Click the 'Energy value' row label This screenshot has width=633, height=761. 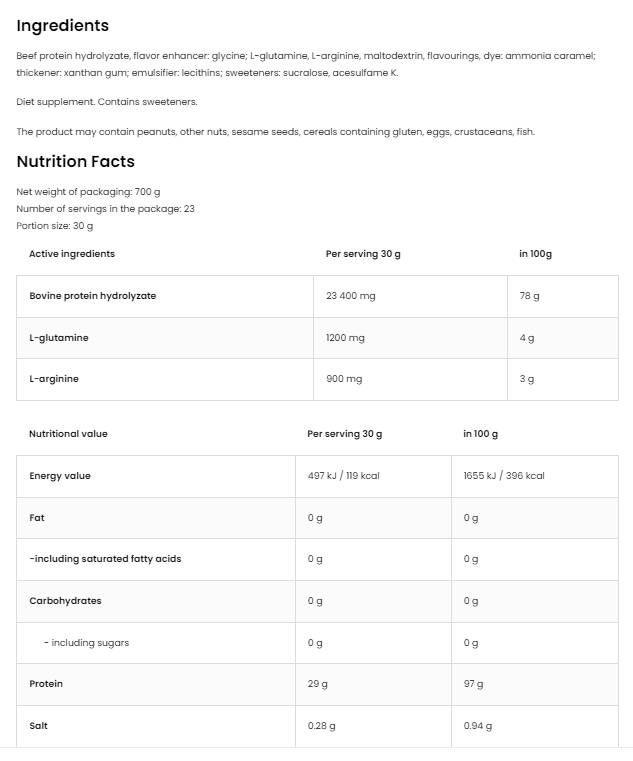60,476
